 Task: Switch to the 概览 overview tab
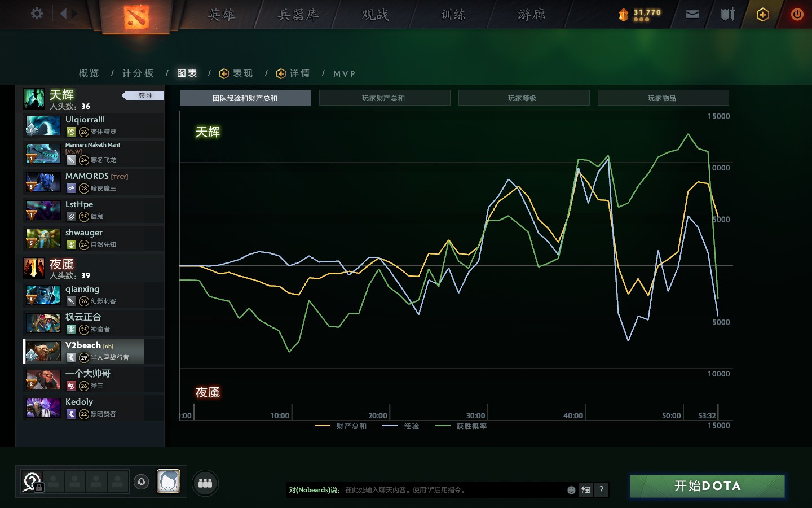89,73
